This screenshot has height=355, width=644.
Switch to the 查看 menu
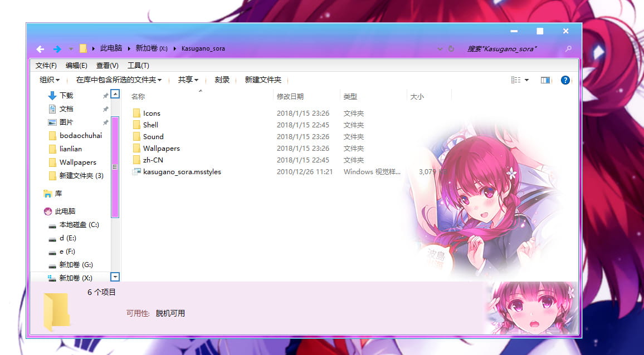click(108, 65)
